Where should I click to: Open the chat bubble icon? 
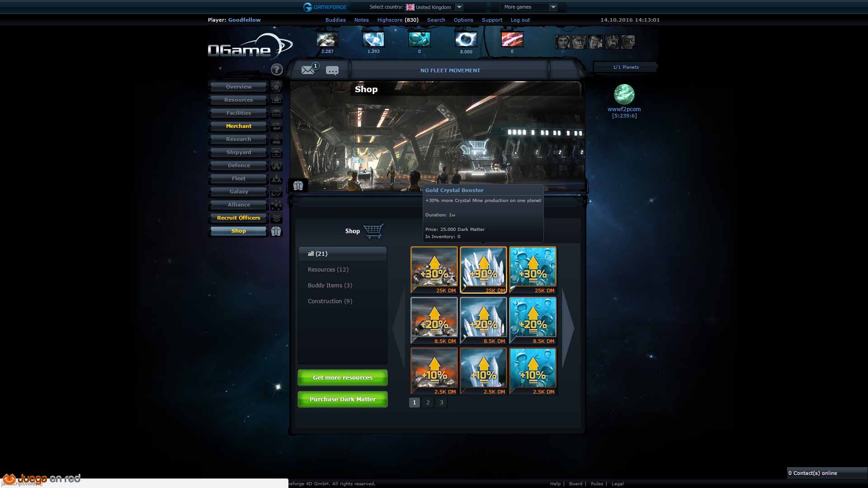coord(332,70)
